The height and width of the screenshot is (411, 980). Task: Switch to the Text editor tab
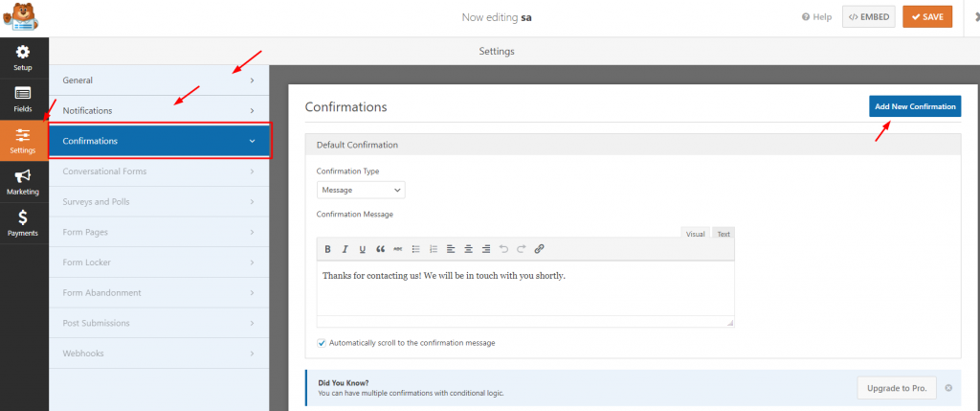coord(724,234)
